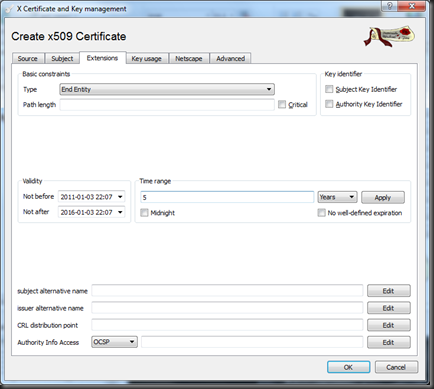
Task: Select the Extensions tab
Action: 102,58
